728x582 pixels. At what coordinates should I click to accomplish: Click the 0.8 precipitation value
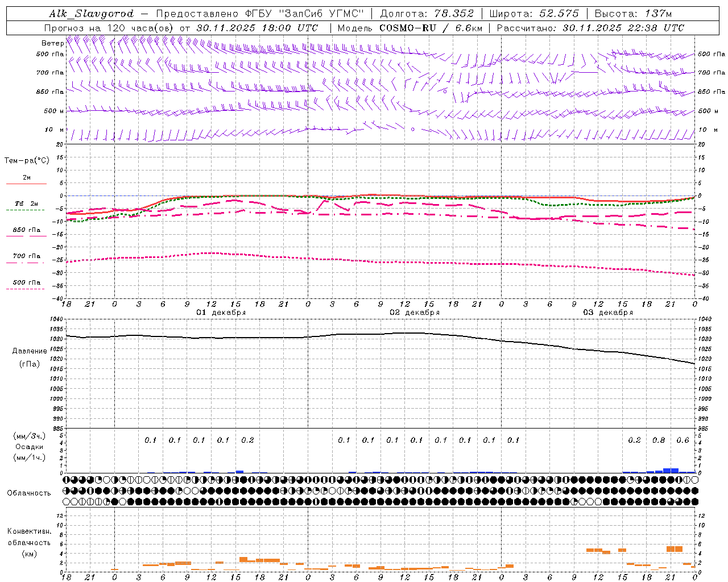(x=659, y=440)
